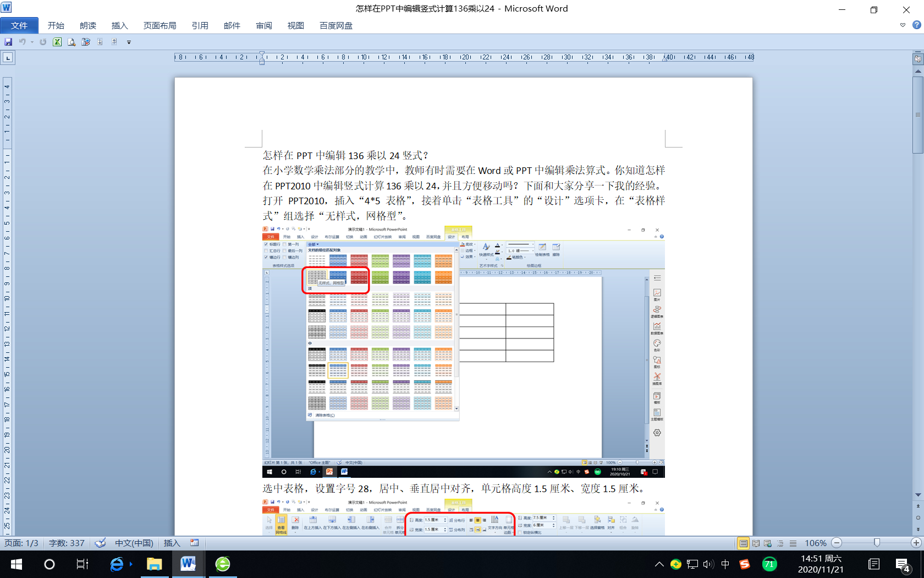Click the page count 页面: 1/3 in the status bar
Viewport: 924px width, 578px height.
[x=21, y=543]
